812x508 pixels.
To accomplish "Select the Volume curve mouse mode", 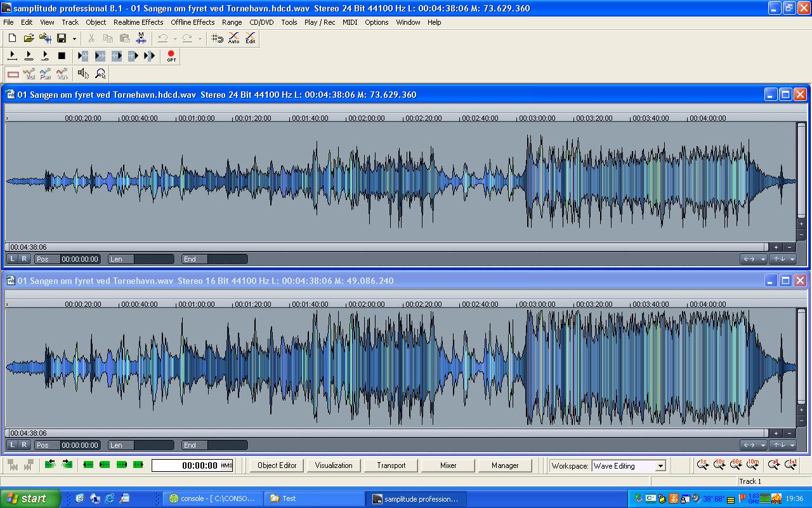I will pyautogui.click(x=29, y=74).
